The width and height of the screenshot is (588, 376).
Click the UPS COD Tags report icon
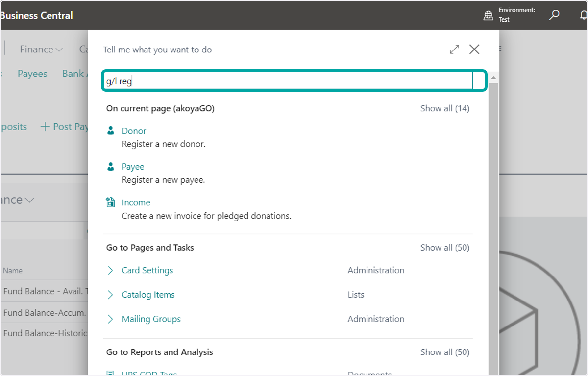coord(111,374)
